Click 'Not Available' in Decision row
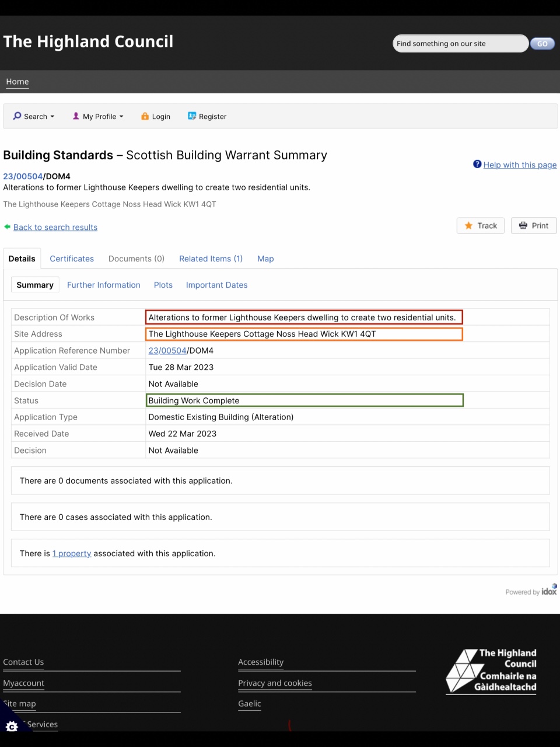 tap(173, 451)
